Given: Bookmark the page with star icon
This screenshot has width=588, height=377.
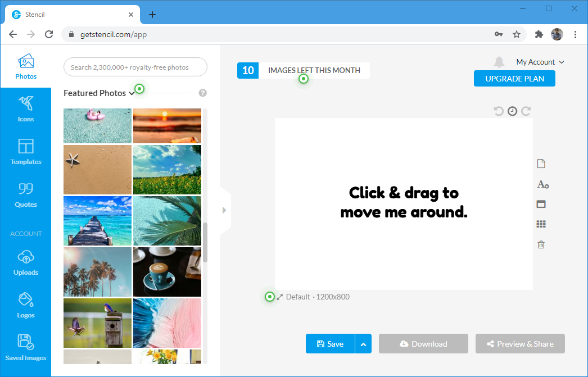Looking at the screenshot, I should [517, 34].
